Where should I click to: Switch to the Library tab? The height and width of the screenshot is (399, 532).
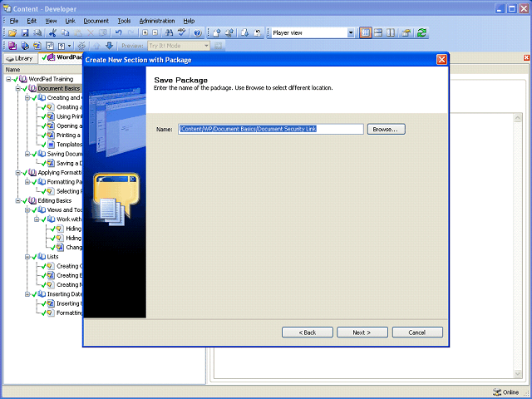click(20, 58)
